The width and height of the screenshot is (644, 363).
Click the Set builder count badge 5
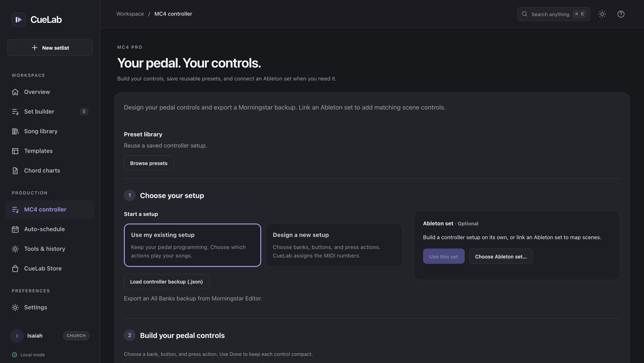pyautogui.click(x=84, y=111)
